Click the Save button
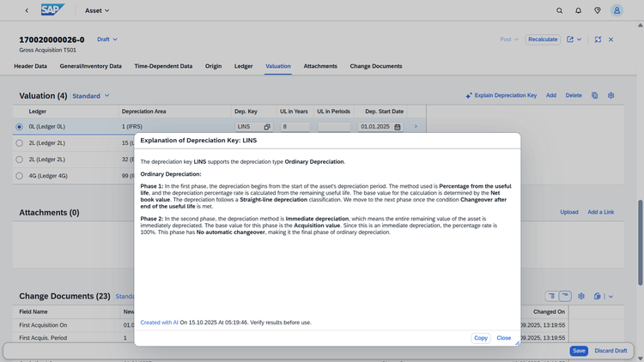644x362 pixels. tap(579, 351)
